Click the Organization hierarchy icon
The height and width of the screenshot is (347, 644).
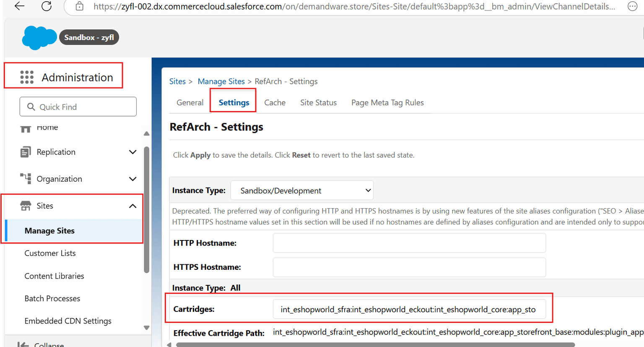pos(26,179)
